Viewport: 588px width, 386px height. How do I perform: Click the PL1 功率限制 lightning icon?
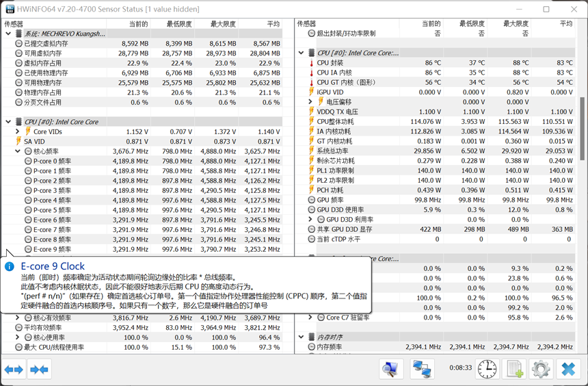pyautogui.click(x=311, y=170)
